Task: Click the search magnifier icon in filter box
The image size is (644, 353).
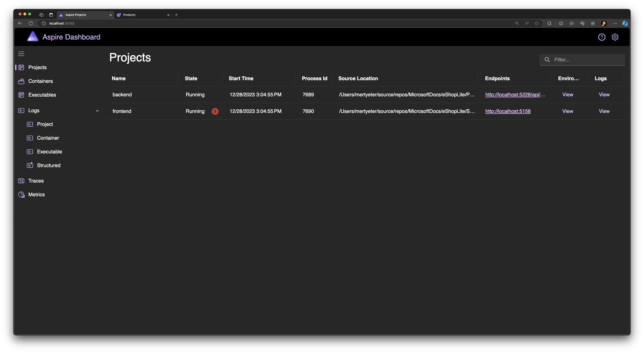Action: (x=547, y=60)
